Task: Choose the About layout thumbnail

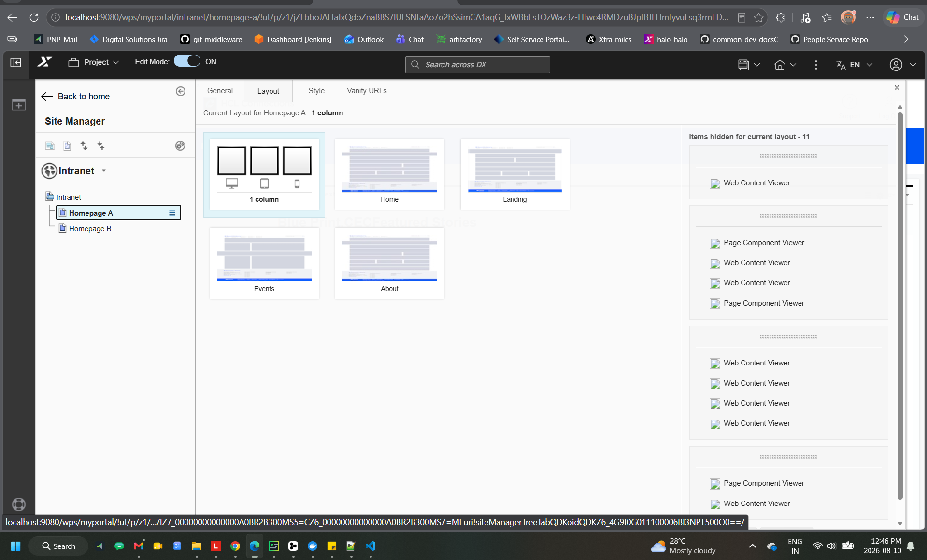Action: [x=389, y=264]
